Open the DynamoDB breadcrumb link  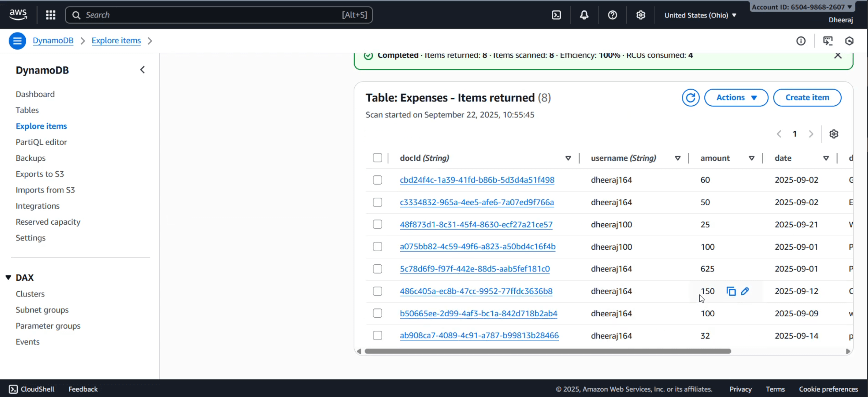click(53, 41)
